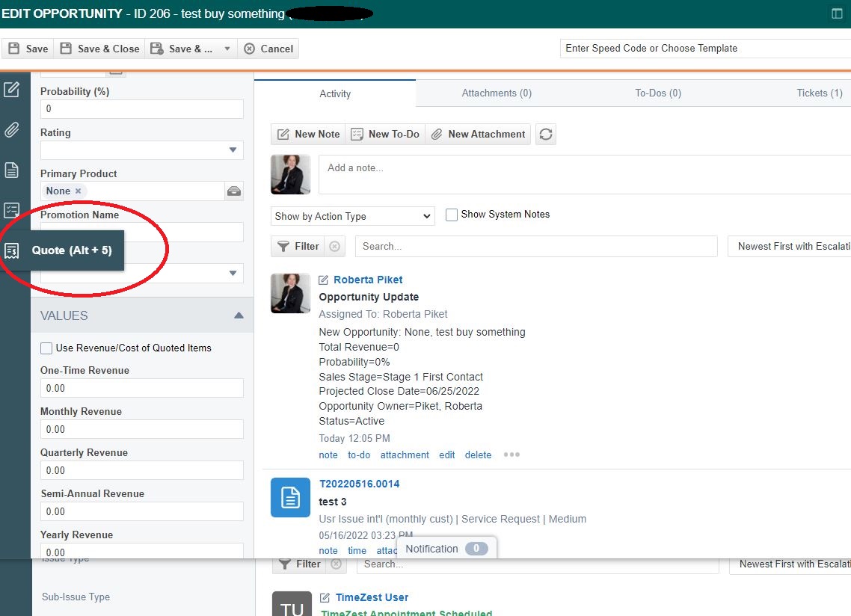Viewport: 851px width, 616px height.
Task: Click the notes document sidebar icon
Action: click(x=11, y=170)
